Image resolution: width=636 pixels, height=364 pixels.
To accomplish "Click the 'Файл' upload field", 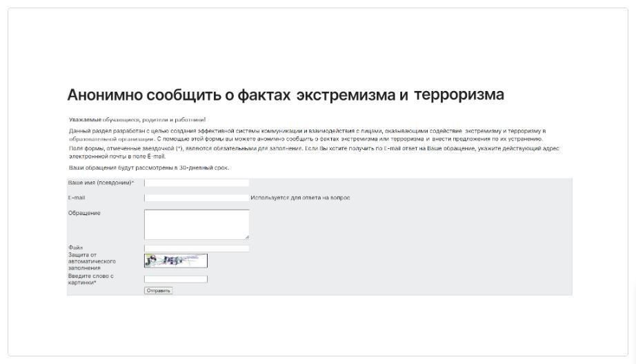I will [x=197, y=248].
